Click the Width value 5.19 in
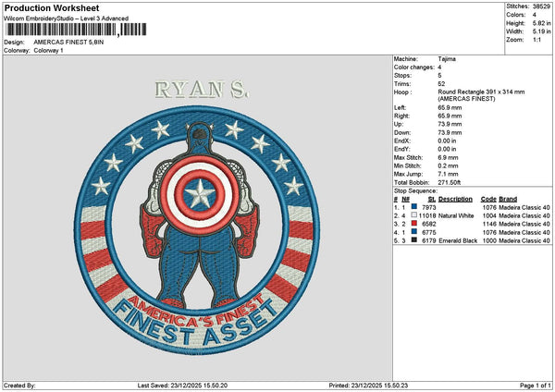The image size is (555, 392). click(541, 31)
